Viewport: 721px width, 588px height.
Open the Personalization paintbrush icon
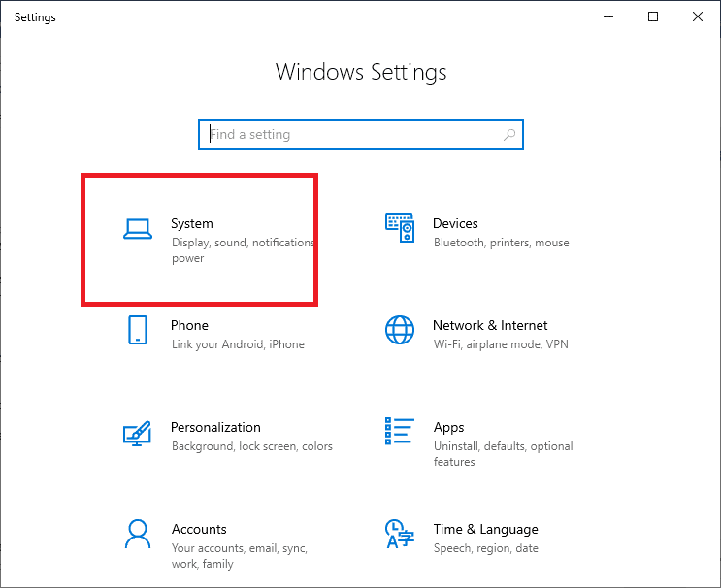[x=137, y=433]
